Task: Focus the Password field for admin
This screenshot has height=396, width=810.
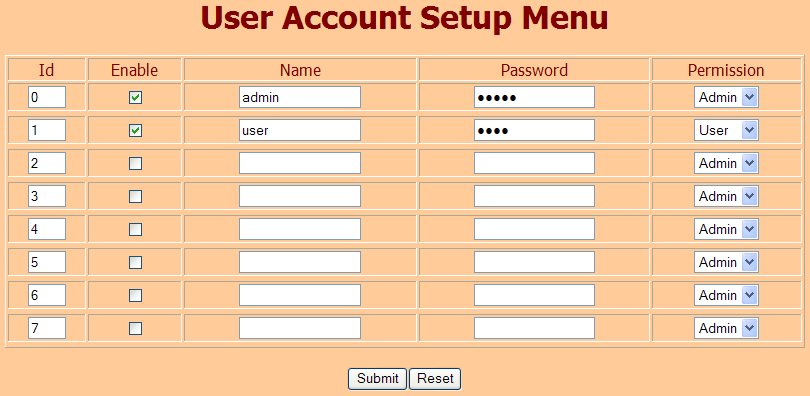Action: [x=534, y=97]
